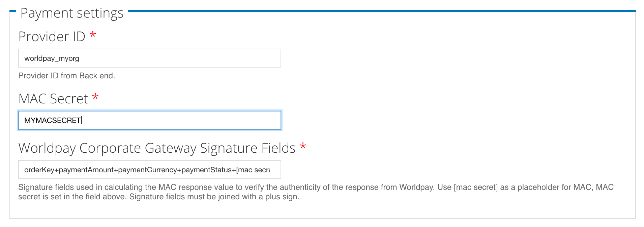
Task: Click on 'orderKey' at start of signature field
Action: (x=39, y=170)
